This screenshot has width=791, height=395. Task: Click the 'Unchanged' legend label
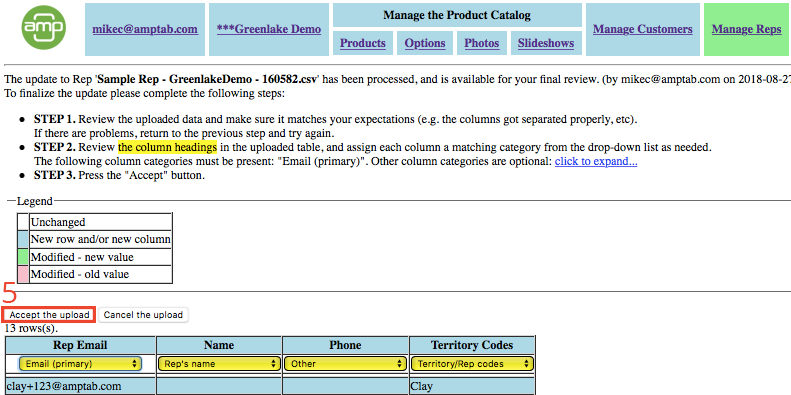[x=58, y=222]
